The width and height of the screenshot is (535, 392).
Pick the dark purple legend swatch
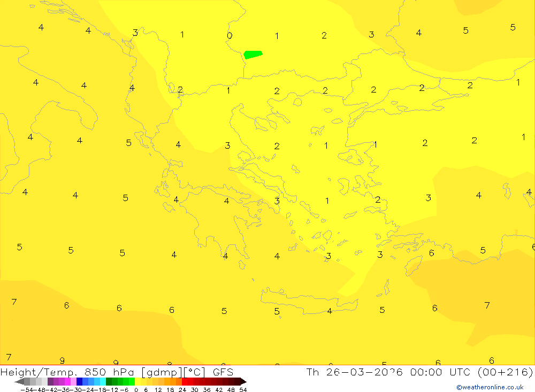point(50,382)
